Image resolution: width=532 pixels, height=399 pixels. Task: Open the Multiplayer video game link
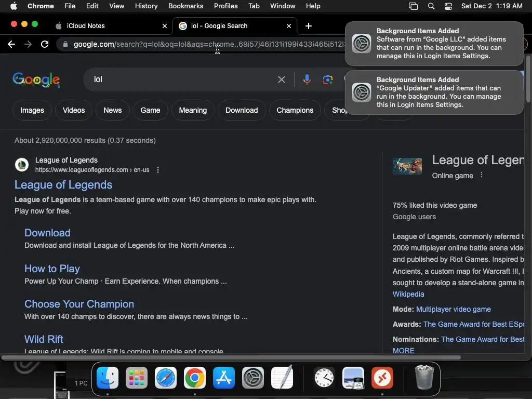[x=453, y=309]
